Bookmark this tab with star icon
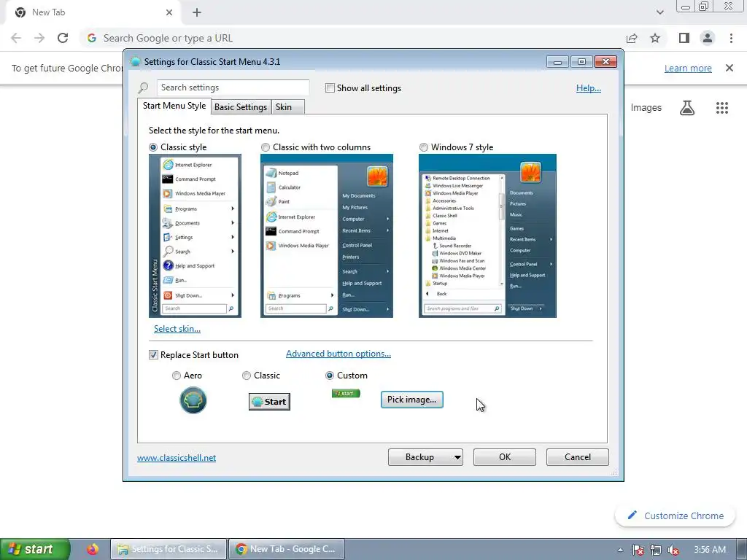This screenshot has height=560, width=747. (x=655, y=38)
